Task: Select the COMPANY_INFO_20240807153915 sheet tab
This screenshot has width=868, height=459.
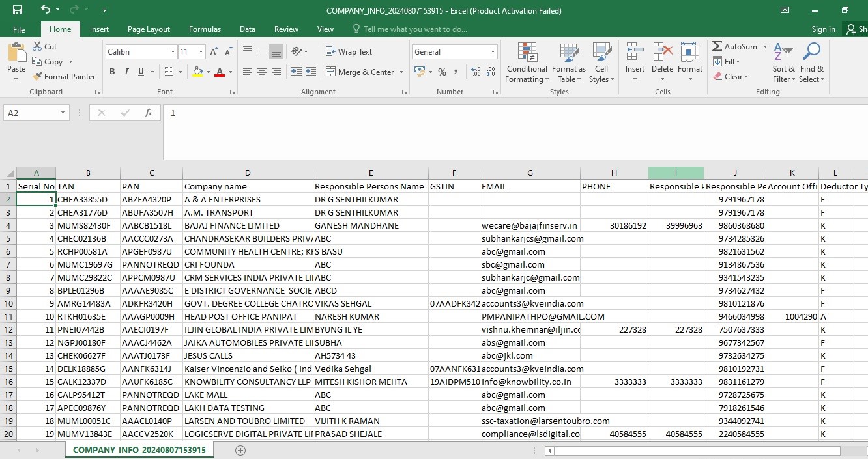Action: click(139, 450)
